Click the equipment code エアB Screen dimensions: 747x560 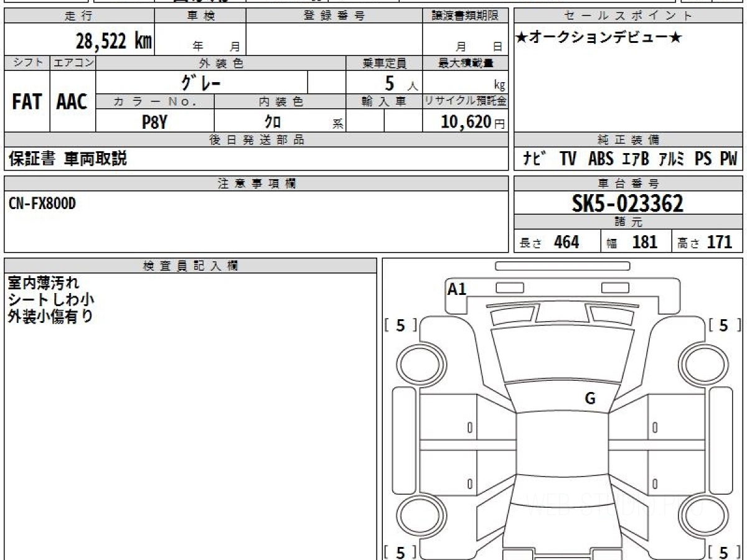point(636,159)
